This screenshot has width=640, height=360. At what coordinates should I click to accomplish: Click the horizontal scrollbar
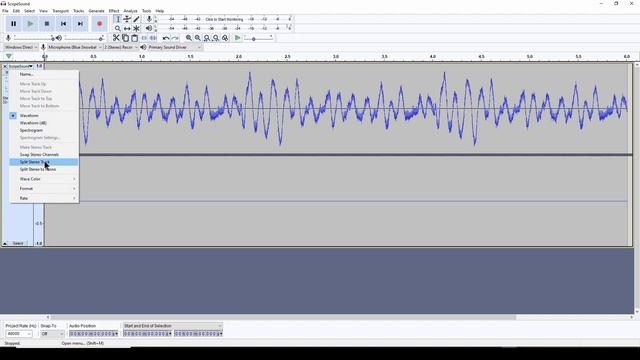click(x=283, y=317)
